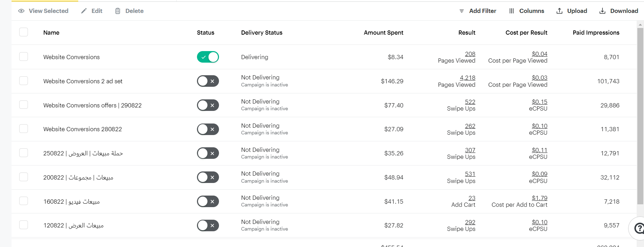Open the 4,218 Pages Viewed result link
This screenshot has height=247, width=644.
pyautogui.click(x=467, y=78)
